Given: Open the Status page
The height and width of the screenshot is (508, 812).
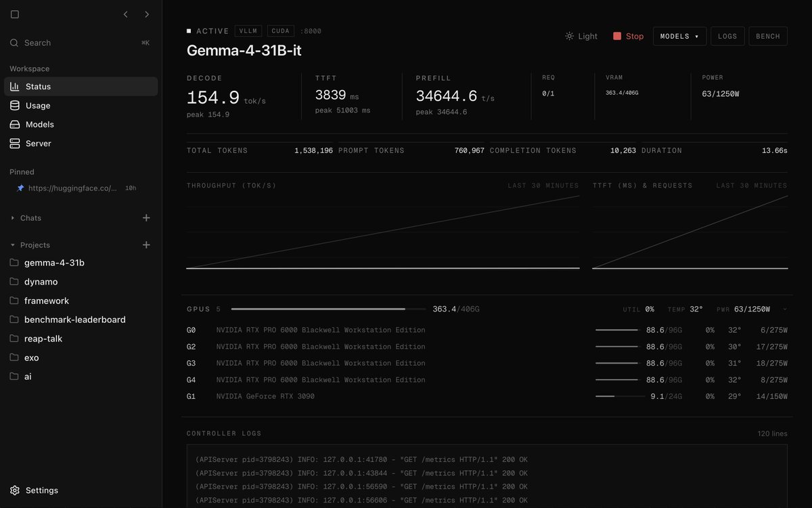Looking at the screenshot, I should point(81,87).
